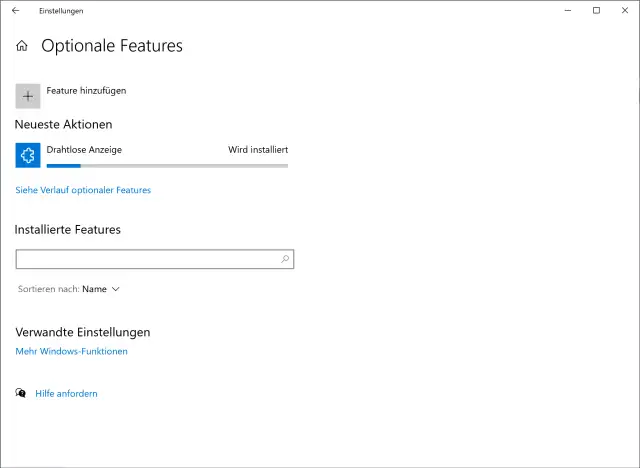Expand the chevron next to Name
The height and width of the screenshot is (468, 640).
(x=116, y=289)
